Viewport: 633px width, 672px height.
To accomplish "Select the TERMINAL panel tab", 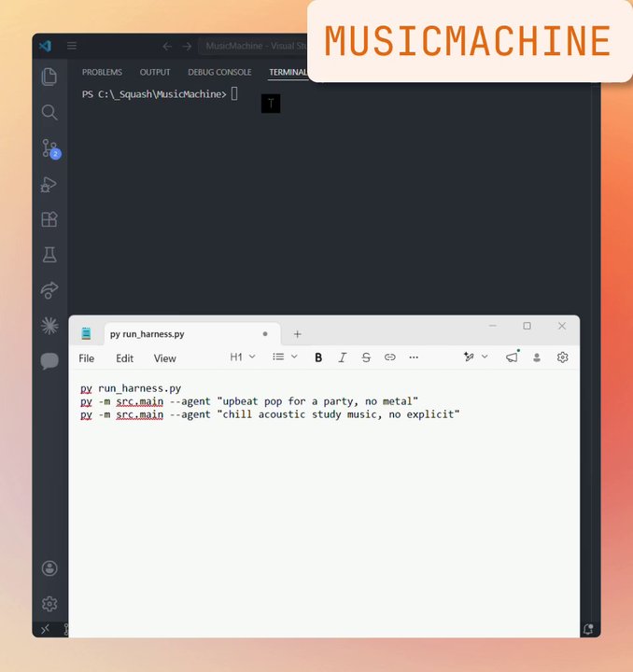I will (x=288, y=72).
